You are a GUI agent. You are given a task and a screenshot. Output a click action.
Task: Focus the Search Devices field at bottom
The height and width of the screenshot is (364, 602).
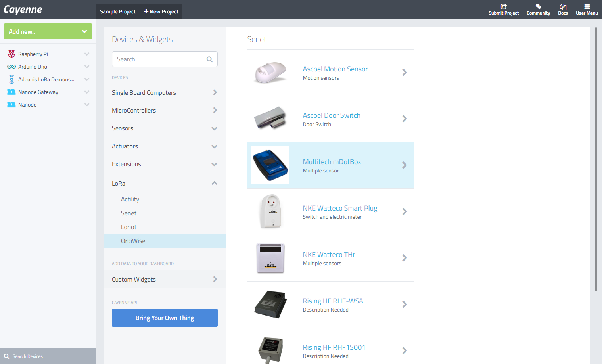click(48, 356)
